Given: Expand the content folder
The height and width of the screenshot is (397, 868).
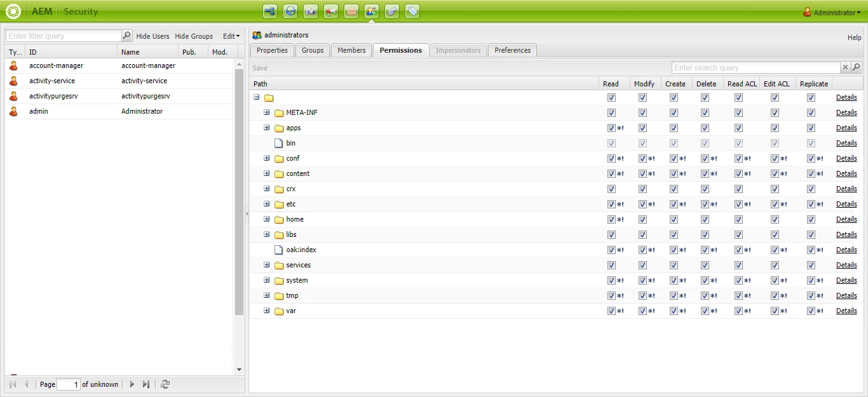Looking at the screenshot, I should 267,173.
